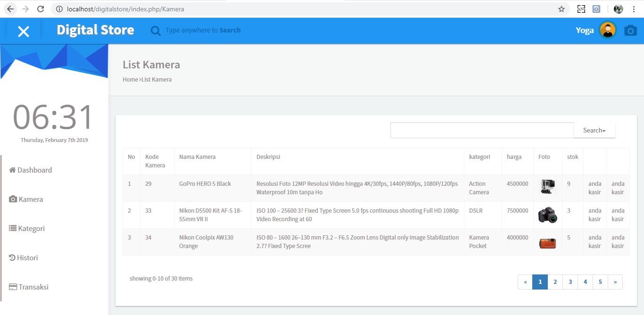Click the camera icon at top right
The height and width of the screenshot is (315, 644).
click(x=630, y=30)
